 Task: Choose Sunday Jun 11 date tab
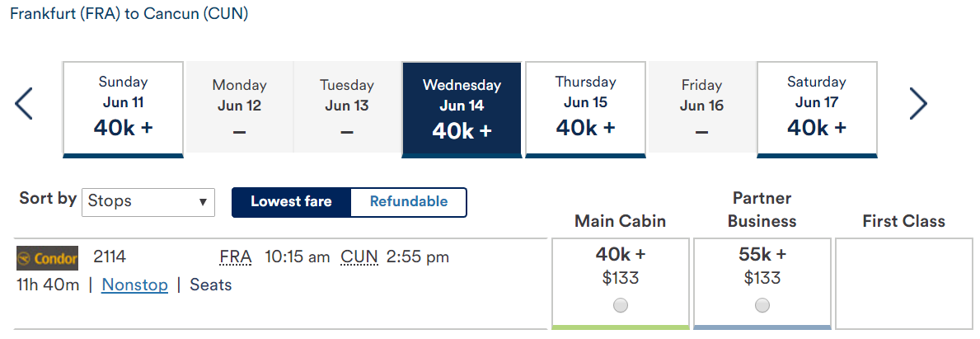pyautogui.click(x=123, y=110)
